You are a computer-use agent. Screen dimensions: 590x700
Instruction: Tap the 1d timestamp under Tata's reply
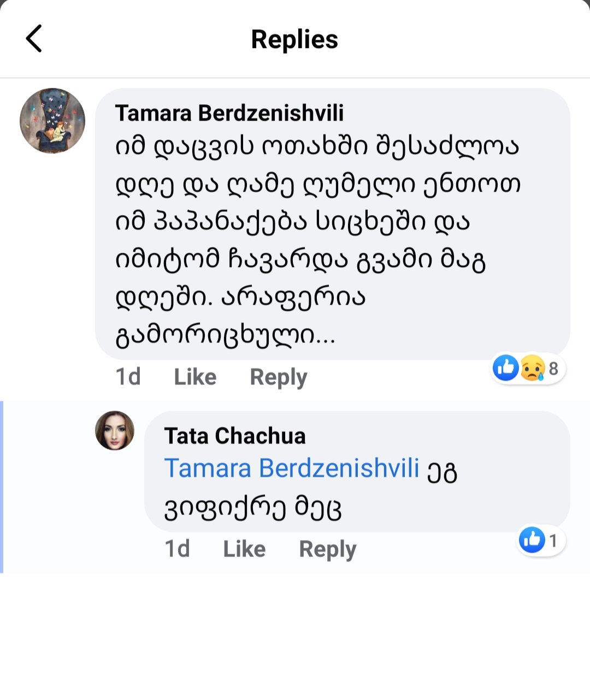pyautogui.click(x=178, y=549)
